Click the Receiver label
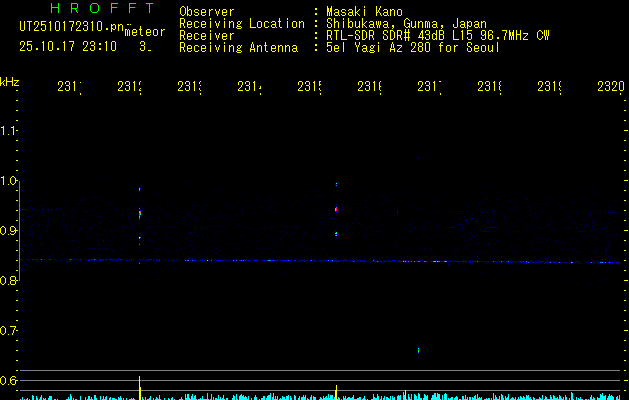This screenshot has width=629, height=400. coord(207,36)
